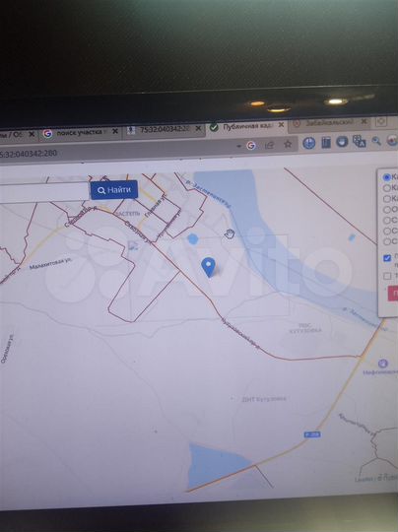Click the Google search engine icon in address bar

[251, 146]
